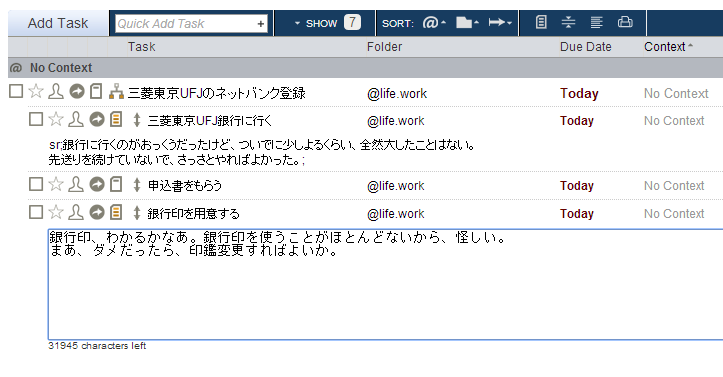Image resolution: width=723 pixels, height=377 pixels.
Task: Change @life.work folder of 三菱東京UFJ銀行に行く
Action: [396, 121]
